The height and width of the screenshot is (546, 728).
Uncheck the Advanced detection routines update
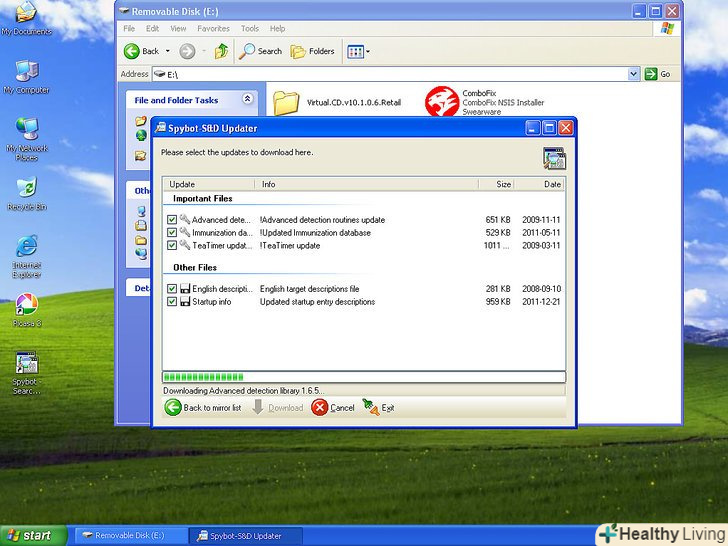click(x=172, y=220)
